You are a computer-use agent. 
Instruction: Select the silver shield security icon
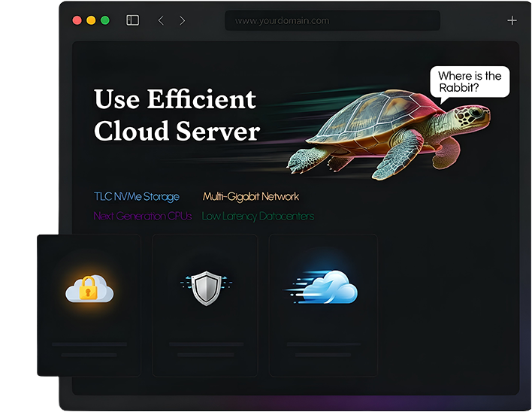pyautogui.click(x=205, y=288)
